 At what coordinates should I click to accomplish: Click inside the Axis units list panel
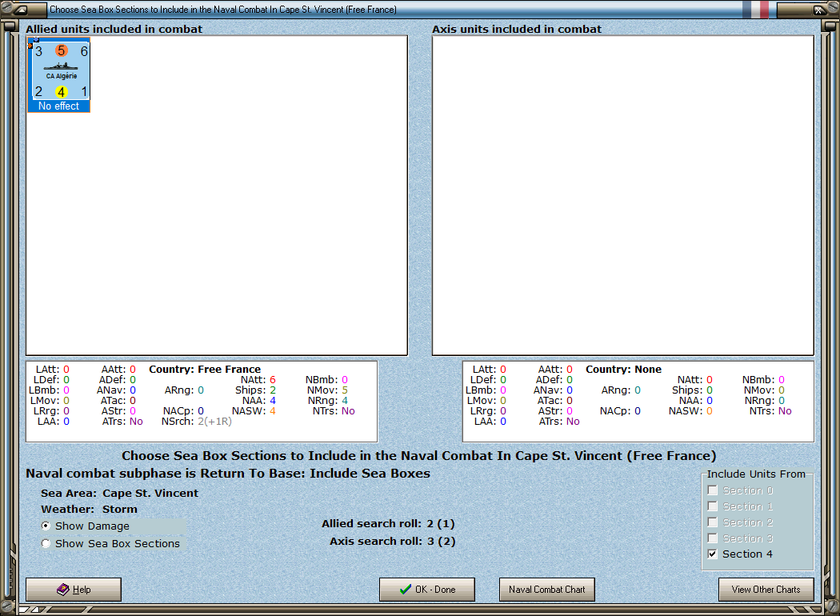623,195
